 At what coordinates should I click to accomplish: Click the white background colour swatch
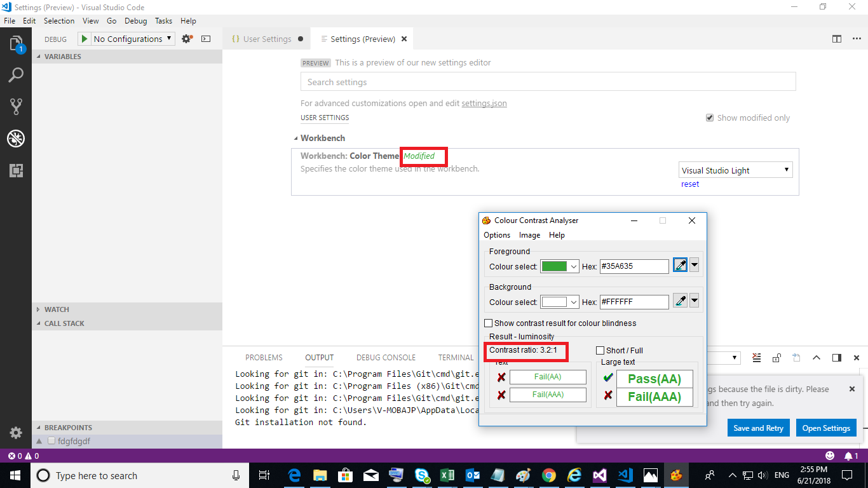(554, 302)
